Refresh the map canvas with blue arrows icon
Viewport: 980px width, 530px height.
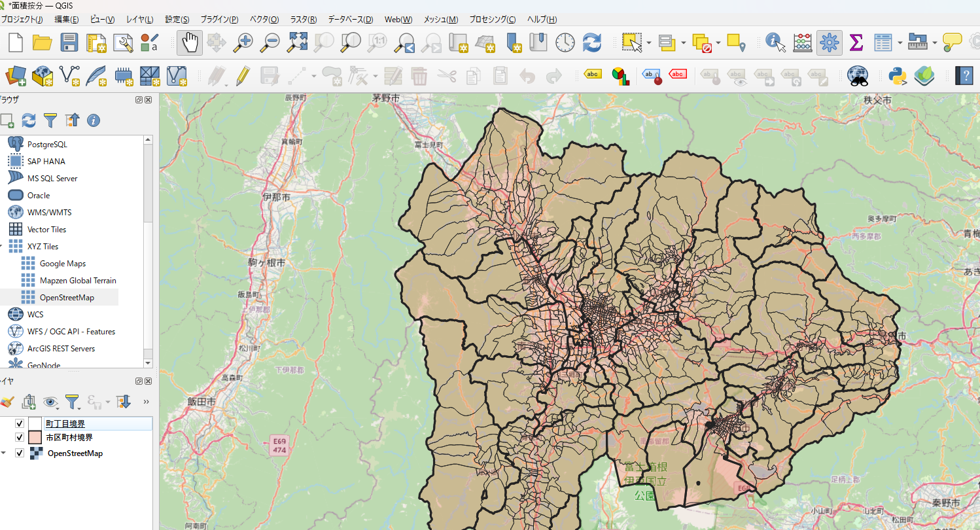(x=592, y=43)
